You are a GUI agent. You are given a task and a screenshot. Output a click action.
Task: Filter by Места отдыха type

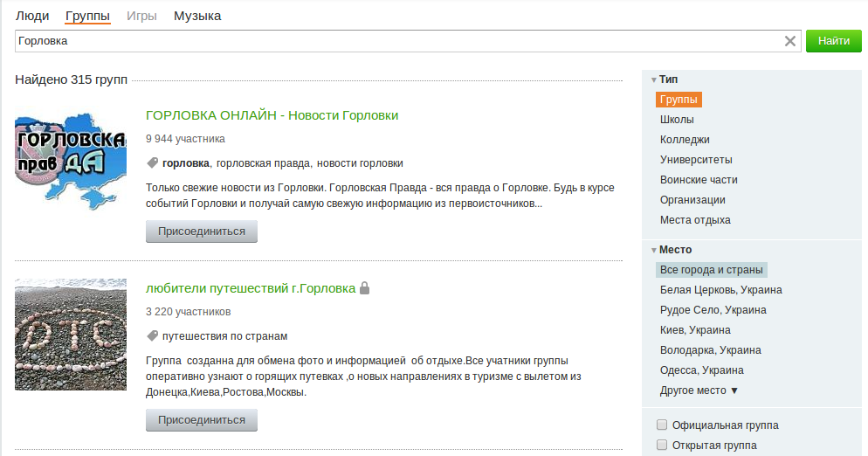(695, 219)
